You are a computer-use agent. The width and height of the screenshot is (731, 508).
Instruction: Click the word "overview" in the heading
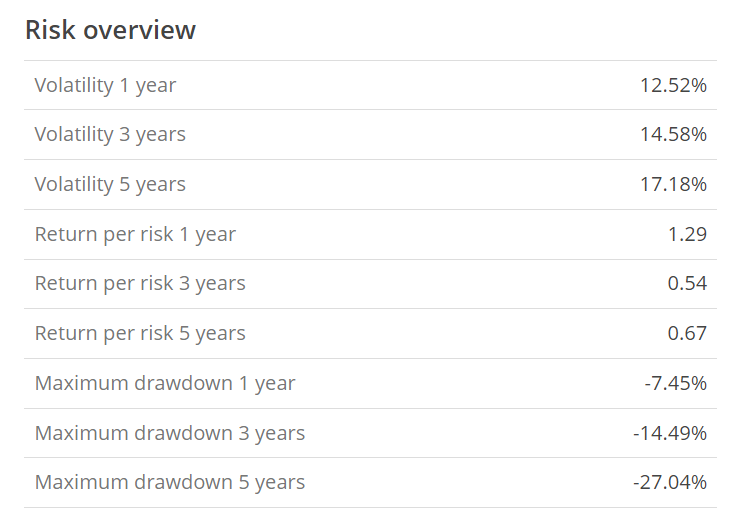[140, 30]
